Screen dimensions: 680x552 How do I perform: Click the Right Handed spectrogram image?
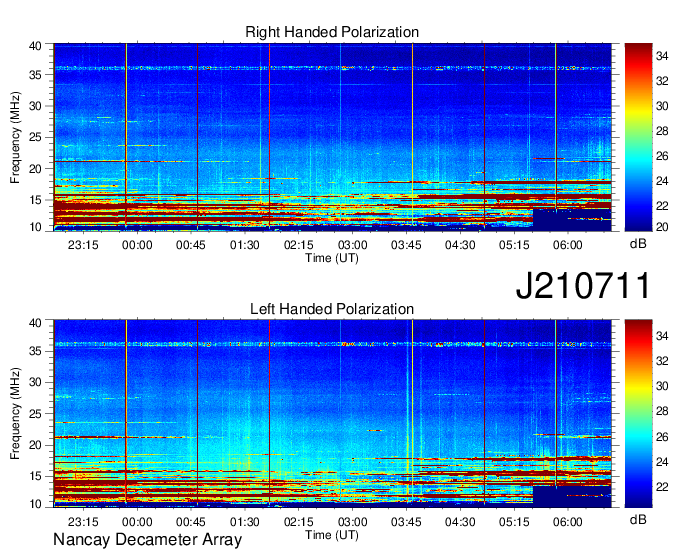coord(333,137)
